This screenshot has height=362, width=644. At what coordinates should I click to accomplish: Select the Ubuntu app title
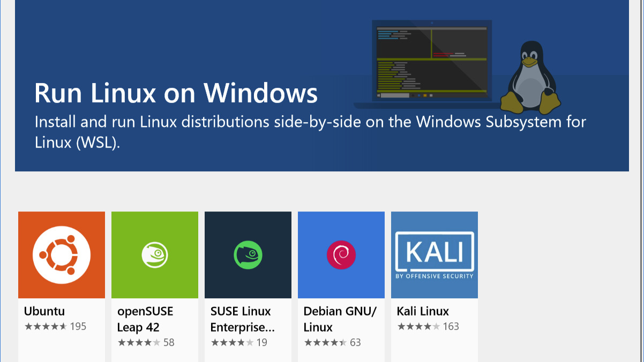[x=44, y=311]
